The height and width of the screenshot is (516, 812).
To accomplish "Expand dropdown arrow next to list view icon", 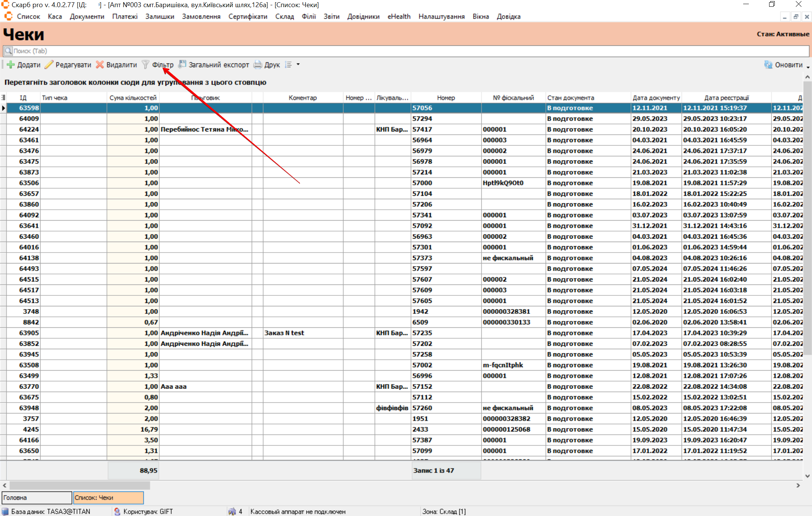I will pyautogui.click(x=298, y=65).
